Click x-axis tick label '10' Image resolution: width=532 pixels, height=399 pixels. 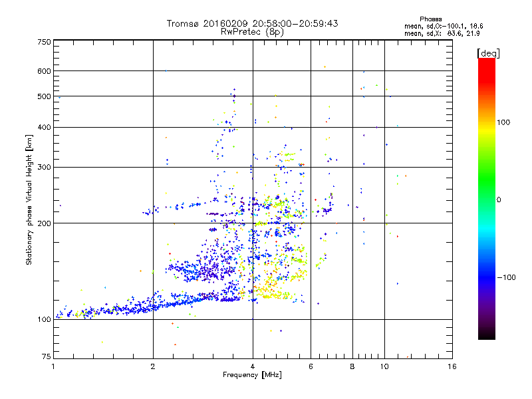(384, 366)
